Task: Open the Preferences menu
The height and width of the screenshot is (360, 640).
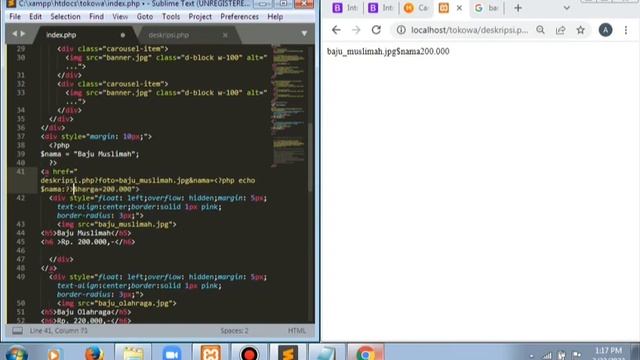Action: [240, 17]
